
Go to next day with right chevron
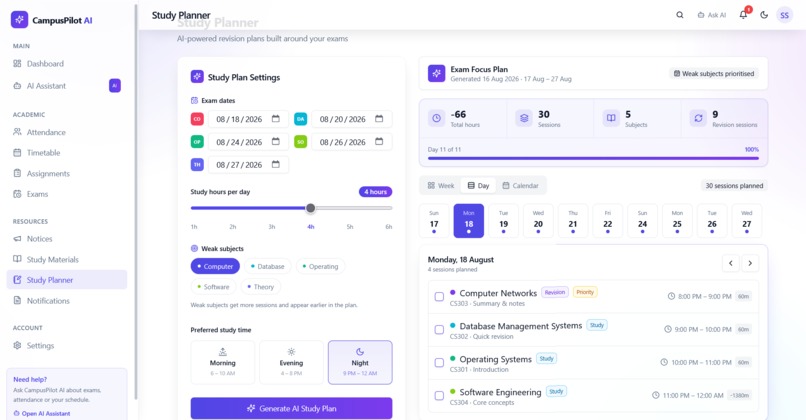point(750,263)
